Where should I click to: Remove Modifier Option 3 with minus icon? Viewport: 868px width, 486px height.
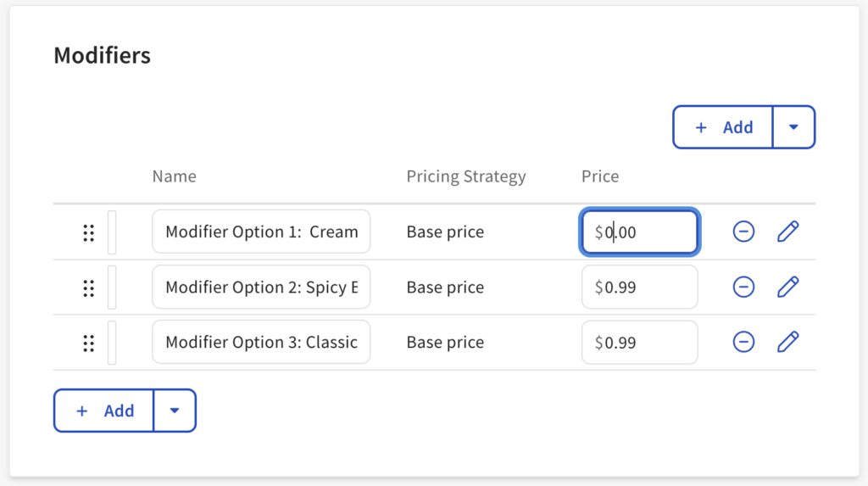[x=743, y=342]
